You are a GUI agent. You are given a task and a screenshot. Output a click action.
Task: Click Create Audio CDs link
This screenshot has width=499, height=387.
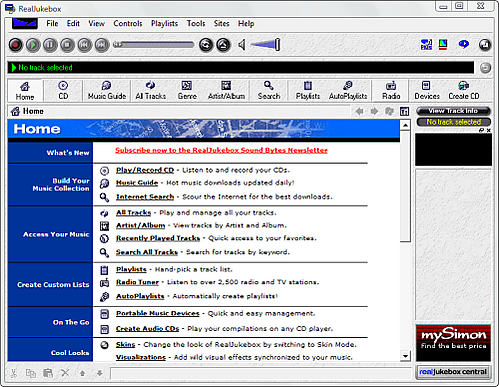(147, 329)
